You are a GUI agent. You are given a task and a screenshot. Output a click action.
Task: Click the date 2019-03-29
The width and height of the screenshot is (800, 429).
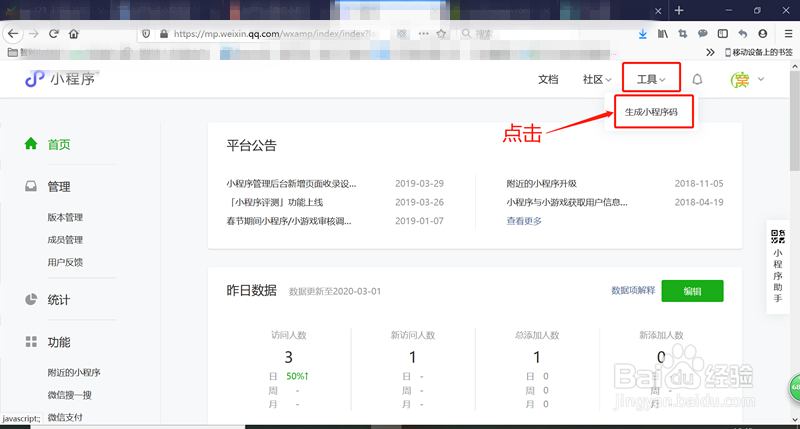click(x=419, y=184)
